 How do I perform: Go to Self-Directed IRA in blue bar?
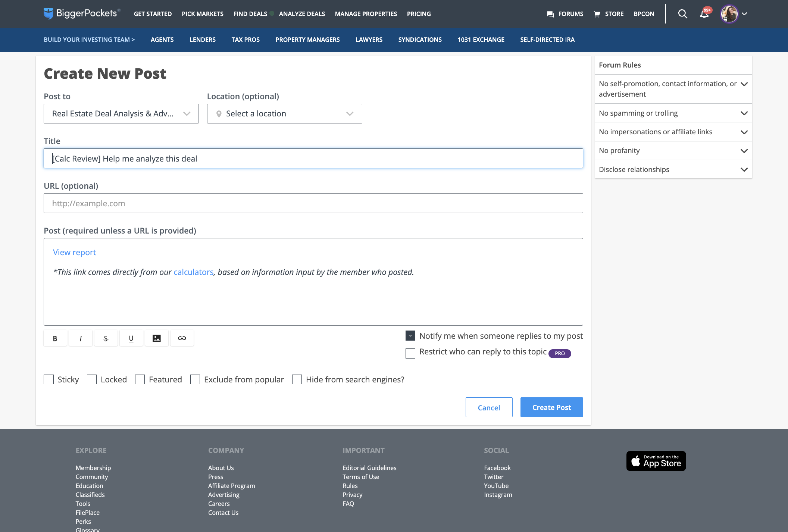[547, 40]
